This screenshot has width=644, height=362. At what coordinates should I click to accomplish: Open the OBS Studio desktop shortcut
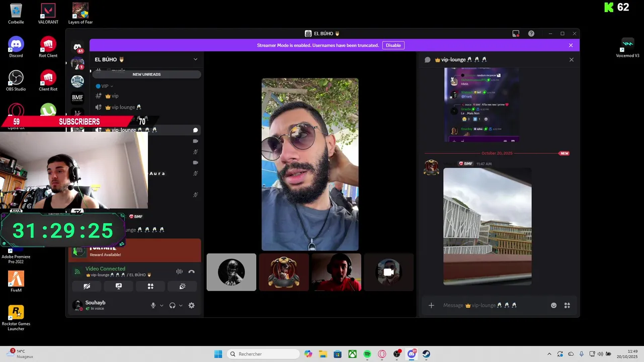[x=16, y=80]
